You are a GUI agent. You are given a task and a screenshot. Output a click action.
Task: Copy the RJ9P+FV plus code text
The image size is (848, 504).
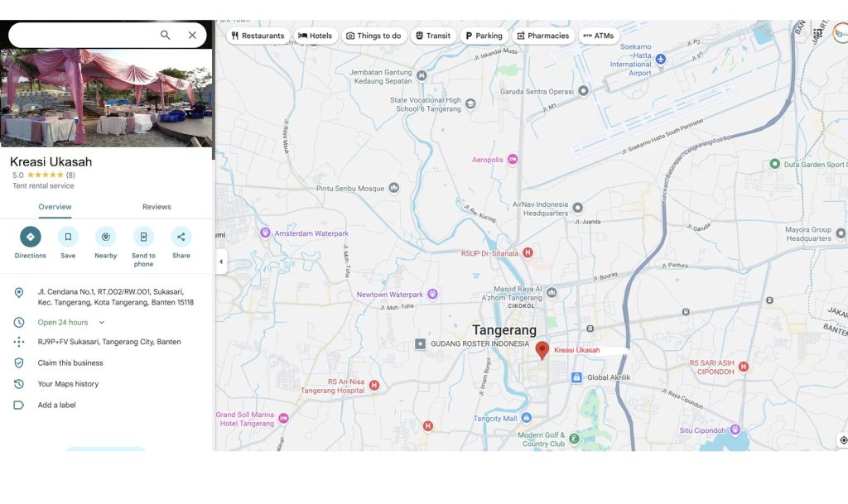click(x=109, y=342)
